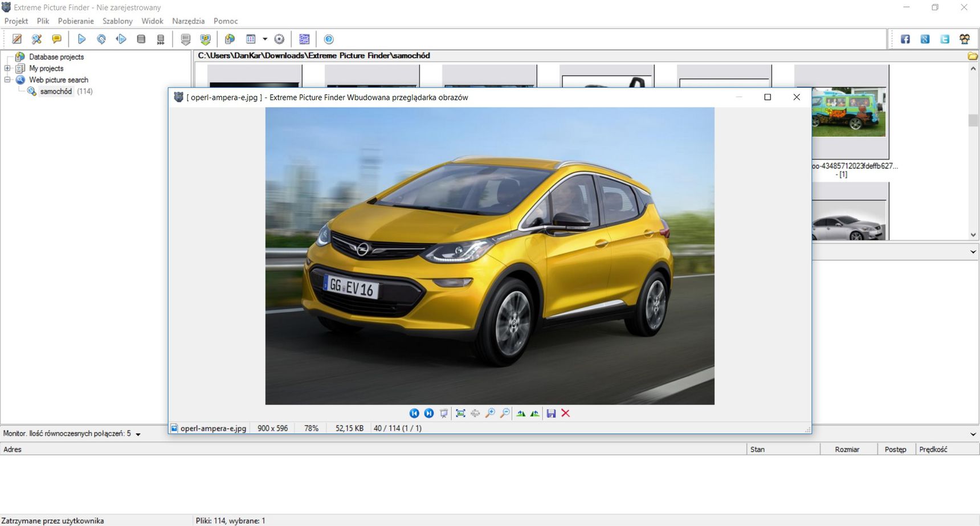980x526 pixels.
Task: Collapse the Web picture search node
Action: click(7, 80)
